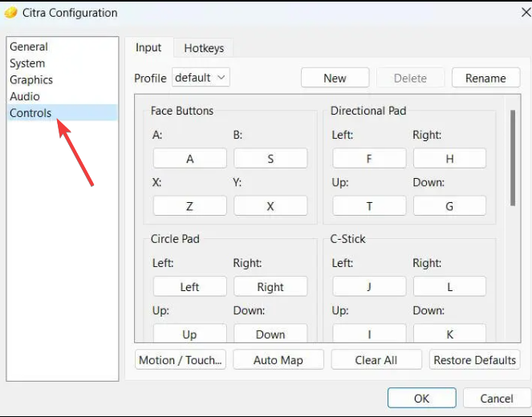
Task: Close the Citra Configuration dialog
Action: [x=514, y=13]
